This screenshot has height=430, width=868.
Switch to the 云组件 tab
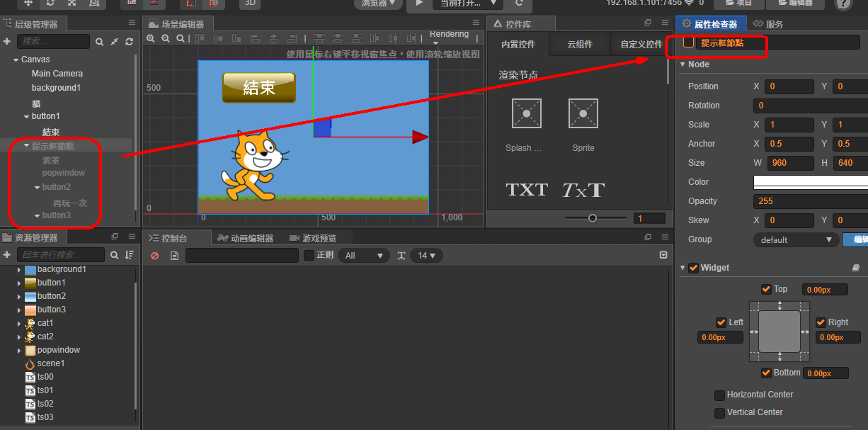click(x=579, y=44)
